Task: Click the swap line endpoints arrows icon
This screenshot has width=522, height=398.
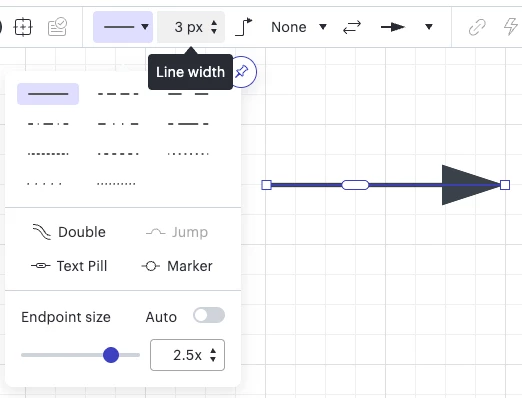Action: [x=352, y=27]
